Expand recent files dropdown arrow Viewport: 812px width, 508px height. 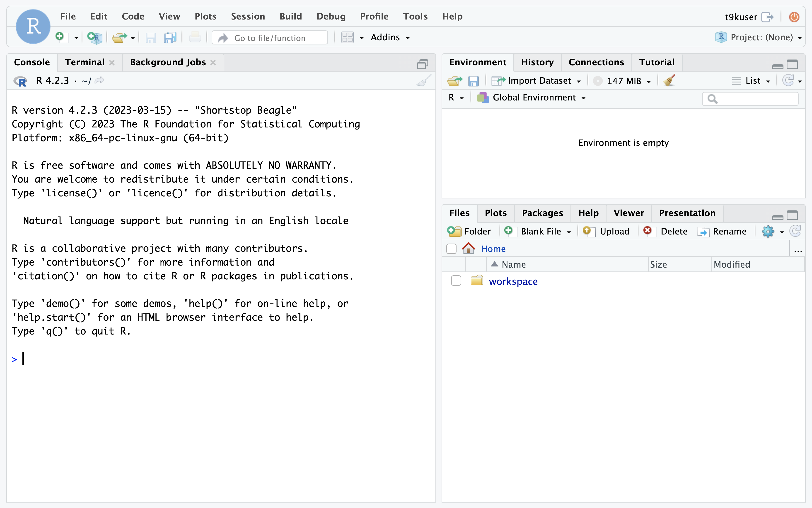click(133, 38)
